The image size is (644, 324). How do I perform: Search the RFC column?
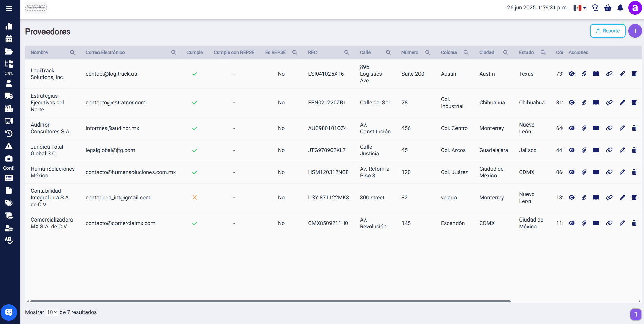click(347, 52)
